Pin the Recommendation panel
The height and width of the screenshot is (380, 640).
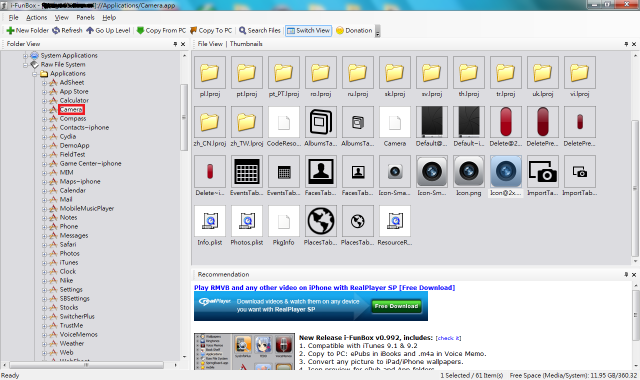point(626,275)
